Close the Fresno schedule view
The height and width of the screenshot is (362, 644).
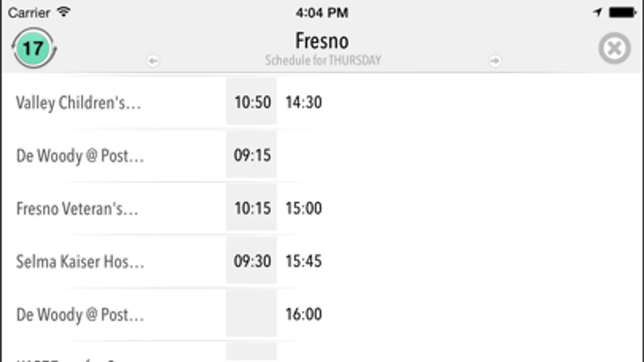(614, 49)
